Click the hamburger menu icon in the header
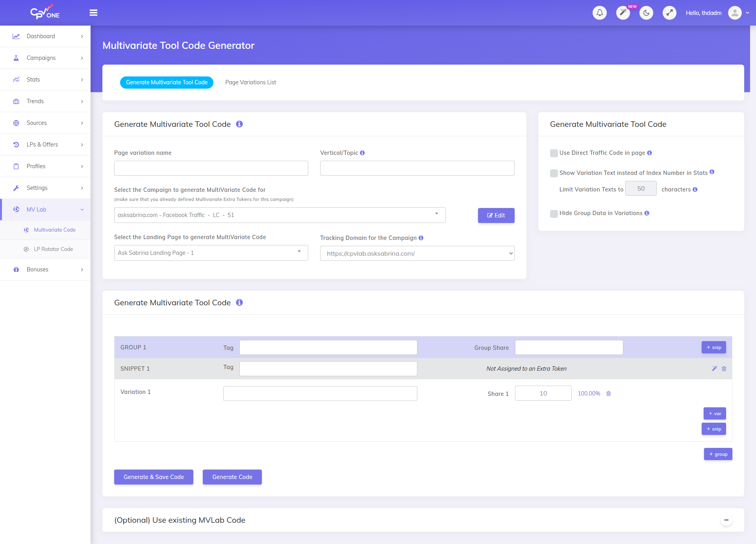756x544 pixels. [x=93, y=13]
